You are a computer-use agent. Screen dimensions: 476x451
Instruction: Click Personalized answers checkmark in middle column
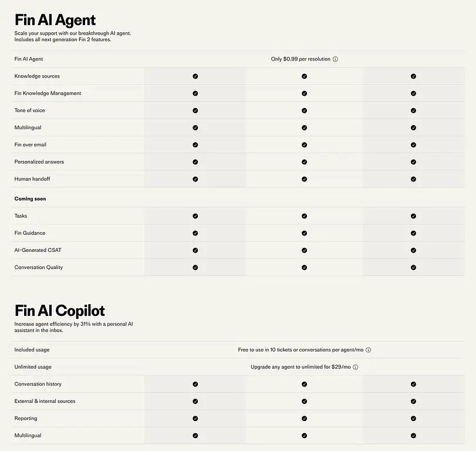304,162
